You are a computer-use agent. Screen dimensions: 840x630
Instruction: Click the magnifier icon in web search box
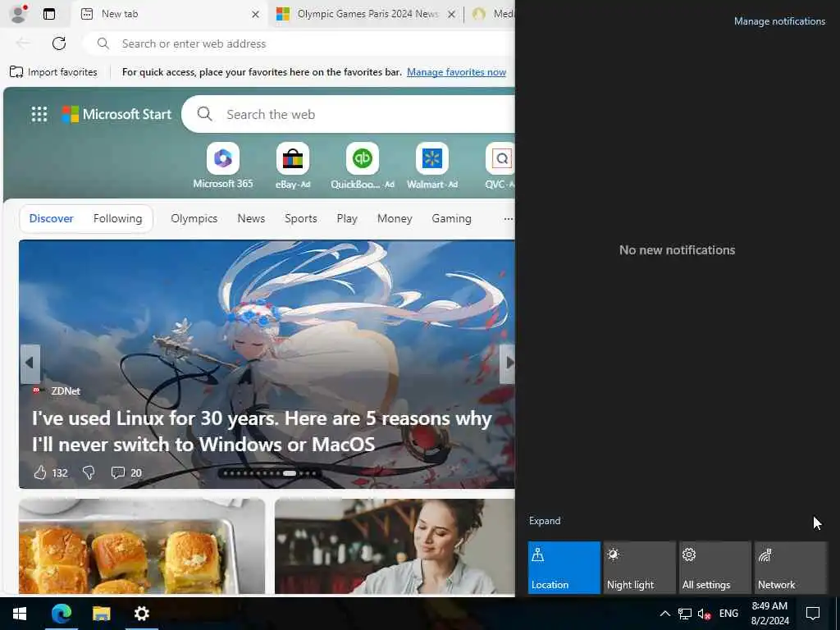point(204,113)
